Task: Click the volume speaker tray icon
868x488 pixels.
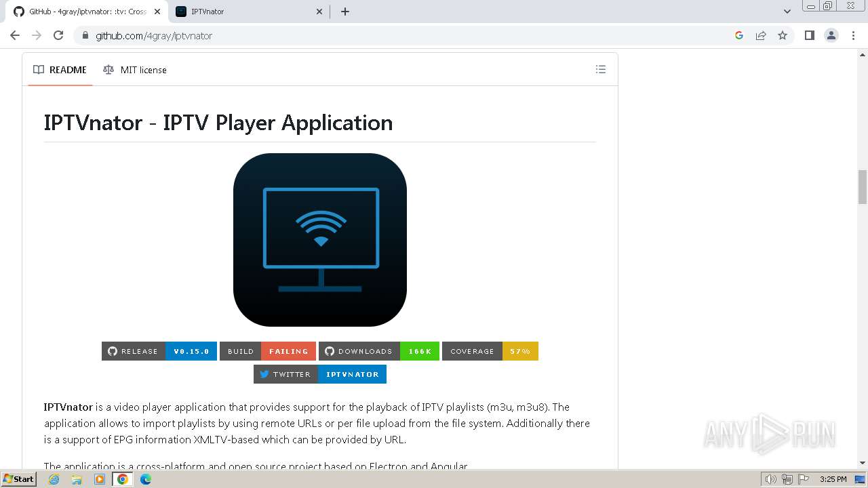Action: tap(771, 479)
